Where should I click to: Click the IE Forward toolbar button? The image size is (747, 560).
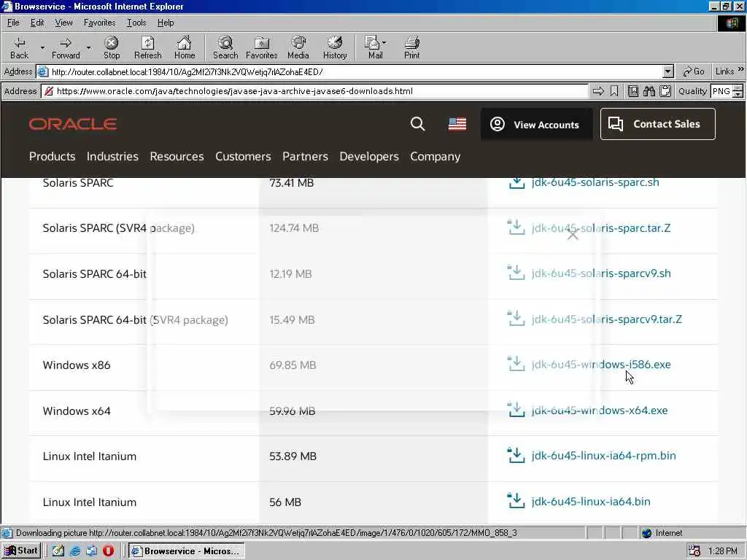tap(66, 47)
